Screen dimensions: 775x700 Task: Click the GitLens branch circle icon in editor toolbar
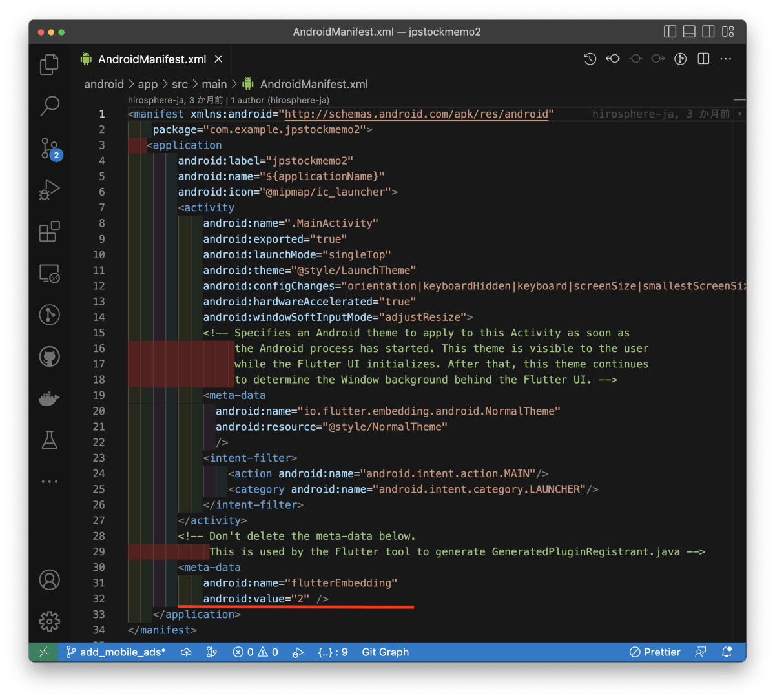[681, 59]
